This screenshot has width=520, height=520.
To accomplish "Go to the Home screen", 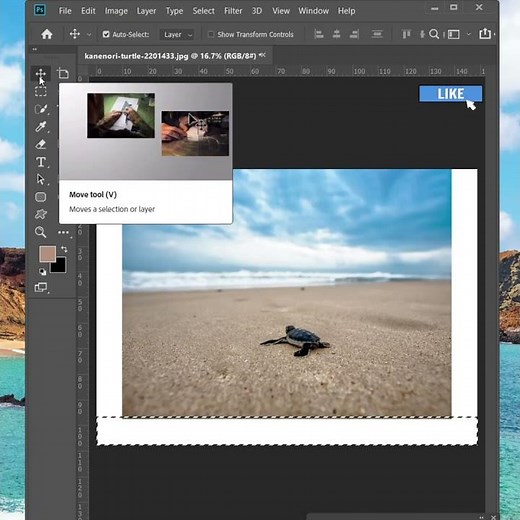I will [x=47, y=34].
